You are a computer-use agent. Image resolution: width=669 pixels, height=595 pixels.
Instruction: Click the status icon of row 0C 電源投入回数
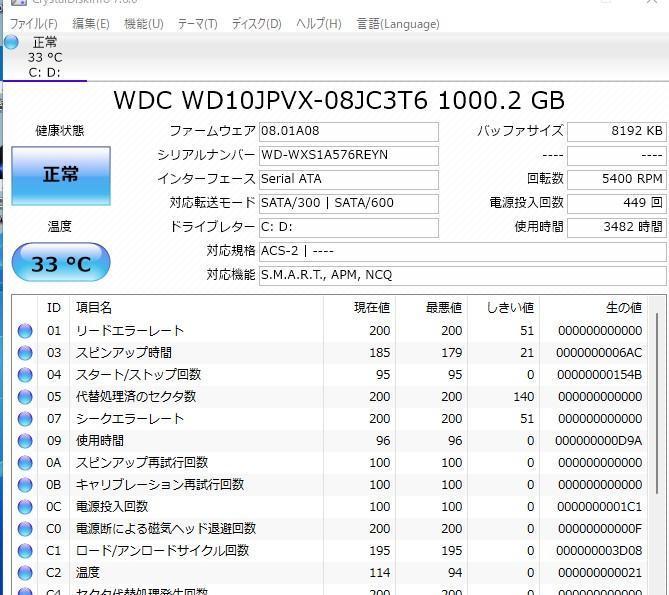25,507
